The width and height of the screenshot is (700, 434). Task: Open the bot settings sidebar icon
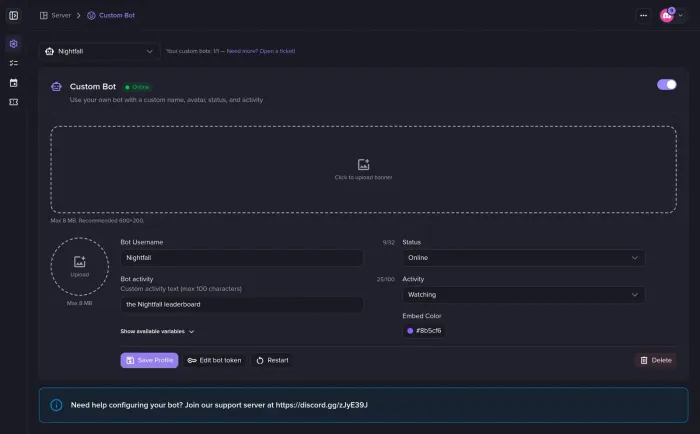tap(13, 44)
